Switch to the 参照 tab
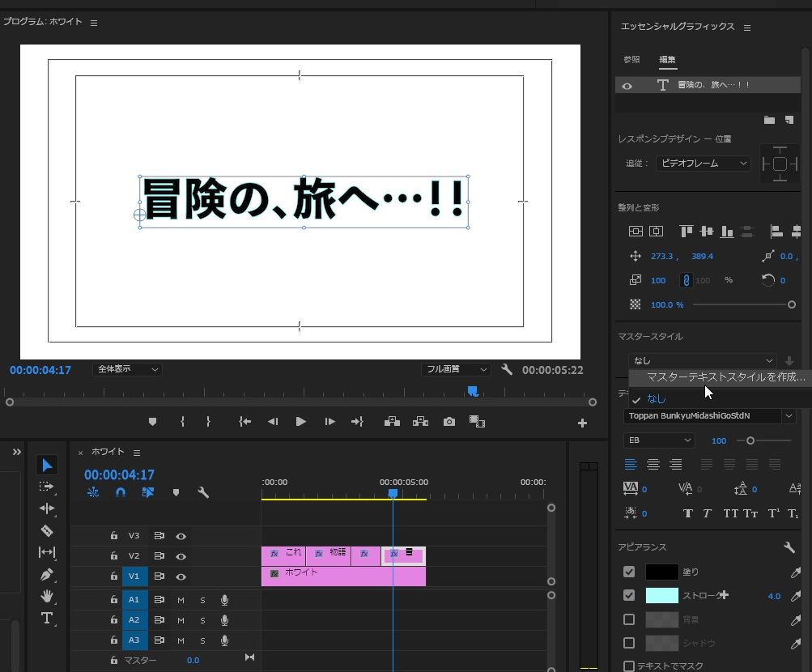The width and height of the screenshot is (812, 672). tap(631, 60)
